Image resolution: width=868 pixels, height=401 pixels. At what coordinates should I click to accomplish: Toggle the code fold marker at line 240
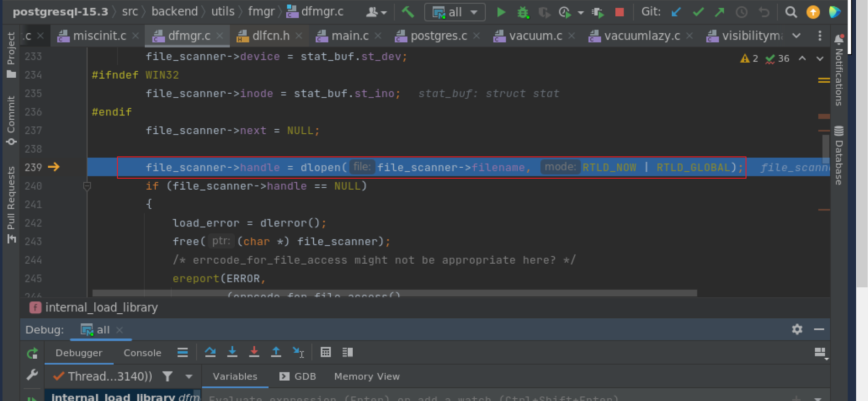[87, 186]
